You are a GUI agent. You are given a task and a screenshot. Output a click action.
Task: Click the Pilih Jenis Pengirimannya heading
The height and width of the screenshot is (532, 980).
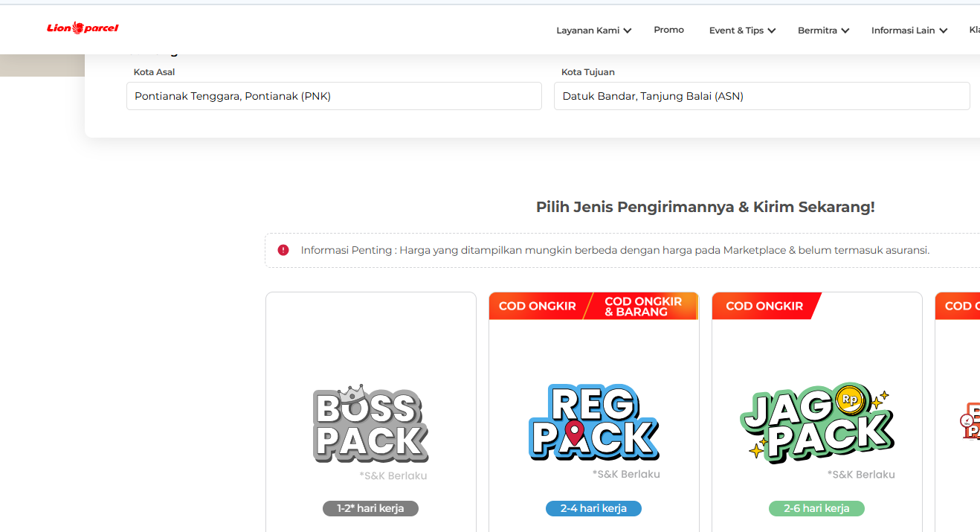[705, 207]
